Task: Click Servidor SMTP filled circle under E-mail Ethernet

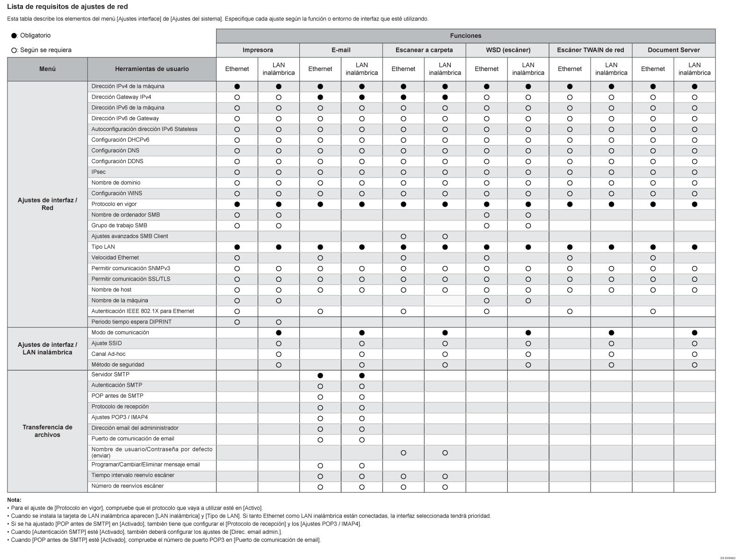Action: coord(320,375)
